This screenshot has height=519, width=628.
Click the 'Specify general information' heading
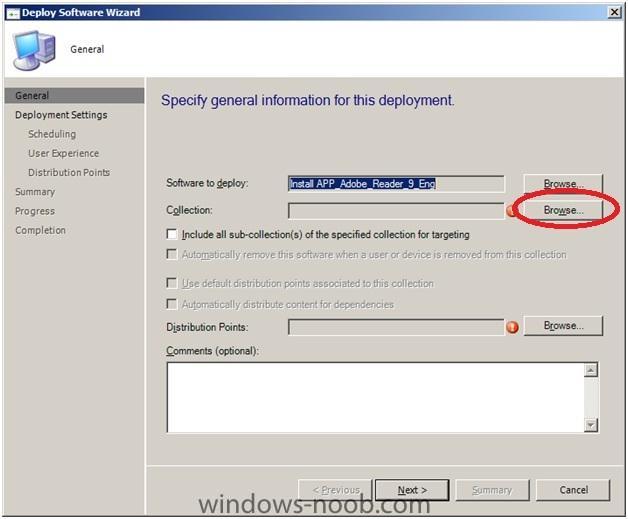[x=308, y=100]
